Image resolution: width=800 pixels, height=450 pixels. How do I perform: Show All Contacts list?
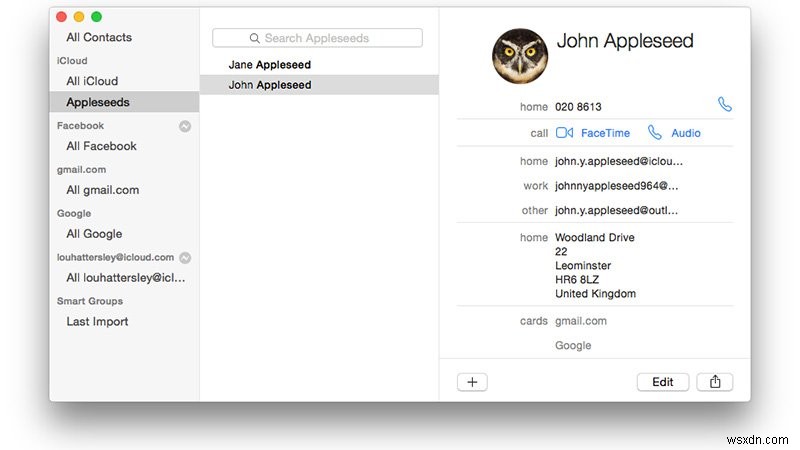click(99, 37)
